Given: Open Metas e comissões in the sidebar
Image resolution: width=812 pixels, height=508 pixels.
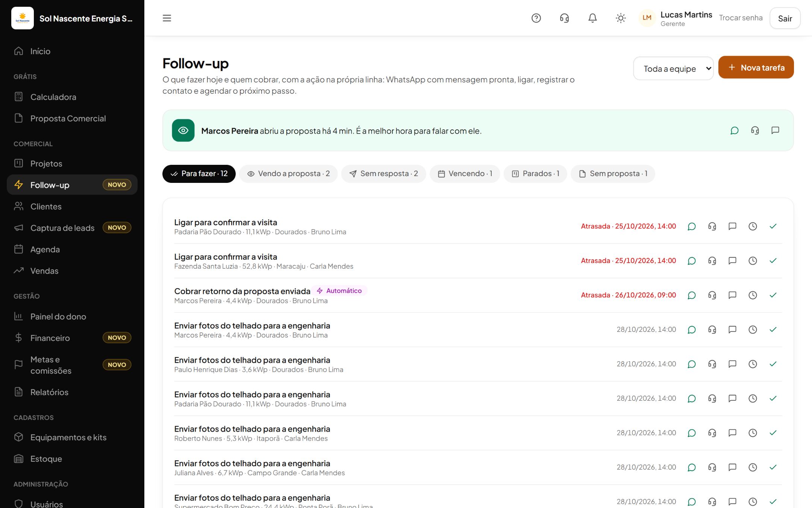Looking at the screenshot, I should [x=72, y=365].
